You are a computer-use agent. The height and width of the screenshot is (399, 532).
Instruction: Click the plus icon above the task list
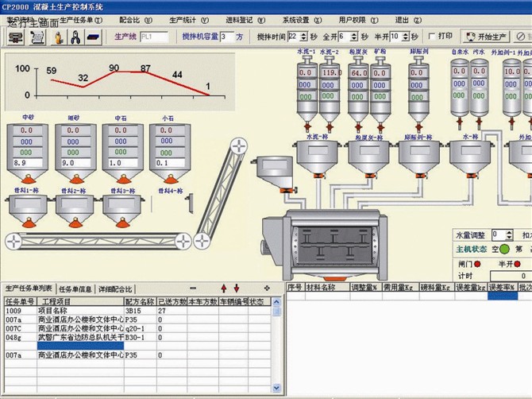[267, 289]
